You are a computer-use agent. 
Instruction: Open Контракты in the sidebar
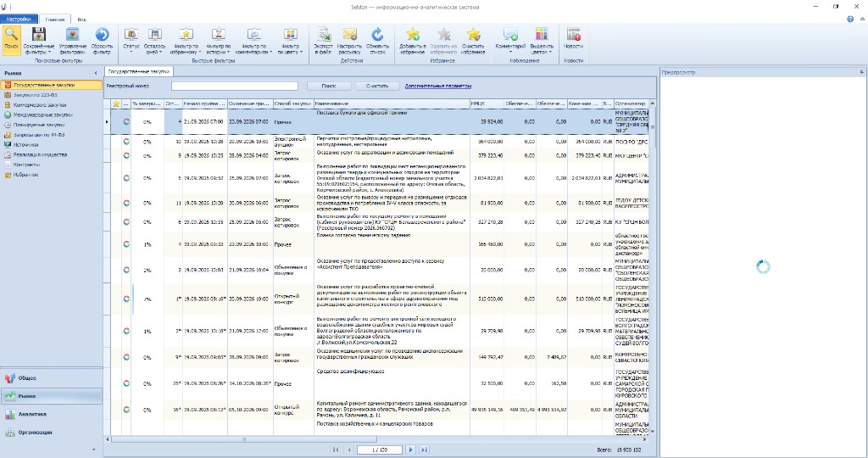(x=26, y=165)
